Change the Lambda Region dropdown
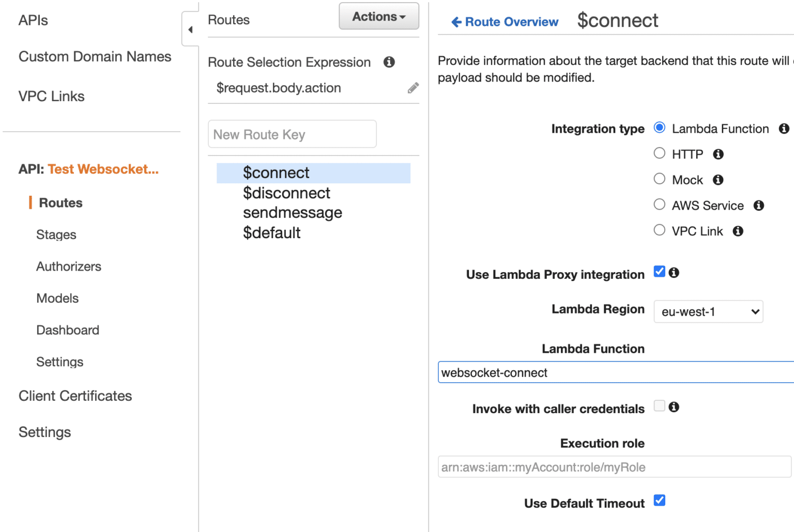This screenshot has height=532, width=794. pyautogui.click(x=708, y=311)
